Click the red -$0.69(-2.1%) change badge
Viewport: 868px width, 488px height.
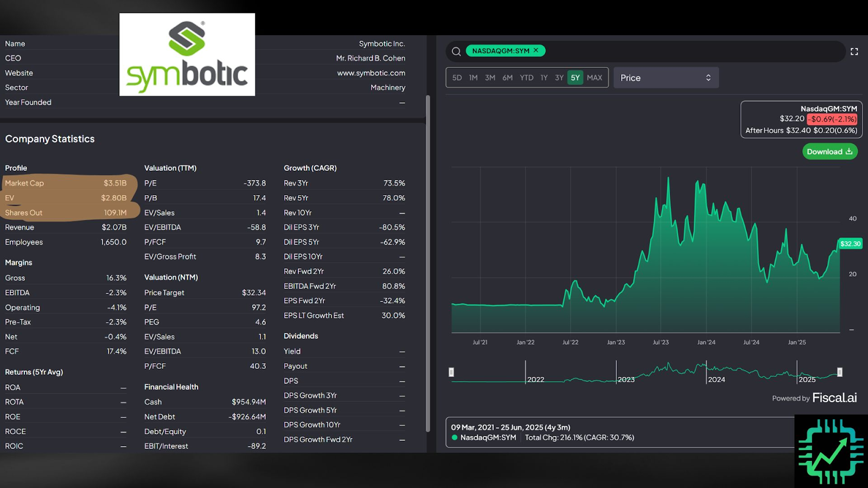click(832, 119)
